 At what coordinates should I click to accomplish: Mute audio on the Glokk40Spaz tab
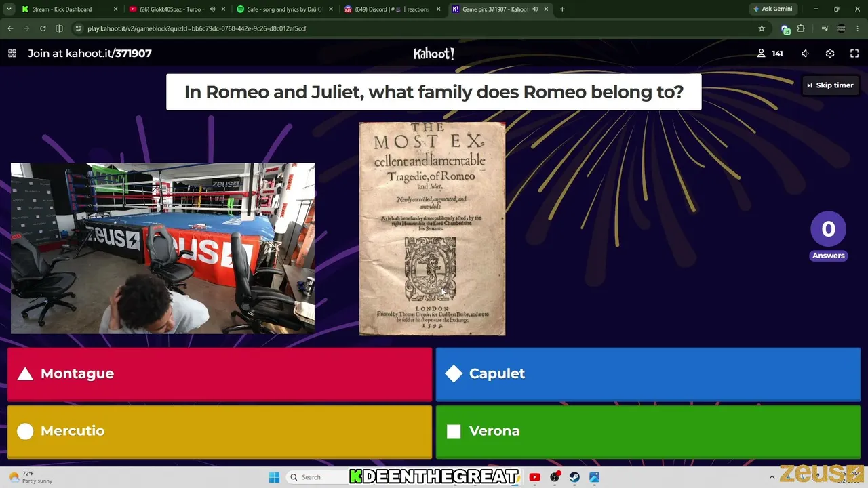tap(212, 9)
